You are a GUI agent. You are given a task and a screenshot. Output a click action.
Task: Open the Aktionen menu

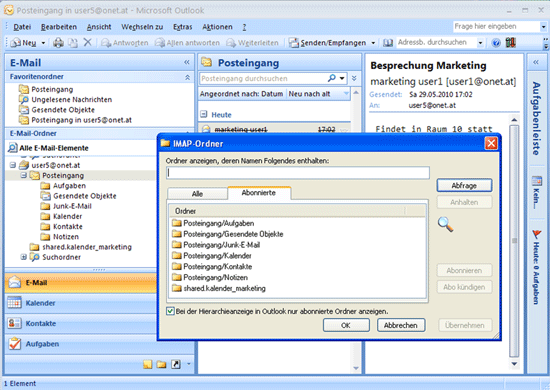click(217, 27)
